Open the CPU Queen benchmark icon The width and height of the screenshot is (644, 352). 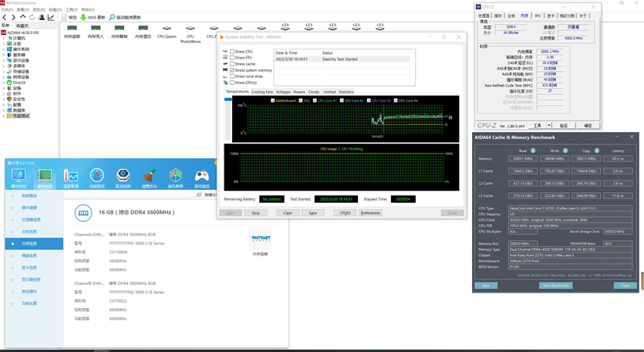(167, 28)
